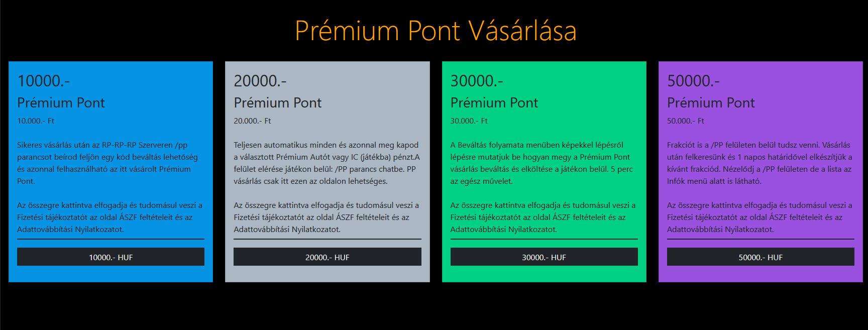This screenshot has width=868, height=330.
Task: Click the 30000.- heading in green card
Action: [x=477, y=81]
